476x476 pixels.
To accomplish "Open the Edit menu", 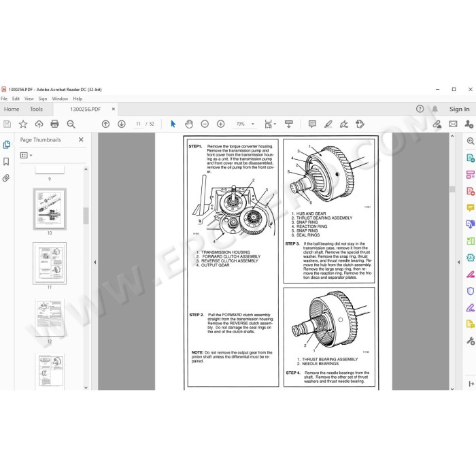I will [x=16, y=99].
